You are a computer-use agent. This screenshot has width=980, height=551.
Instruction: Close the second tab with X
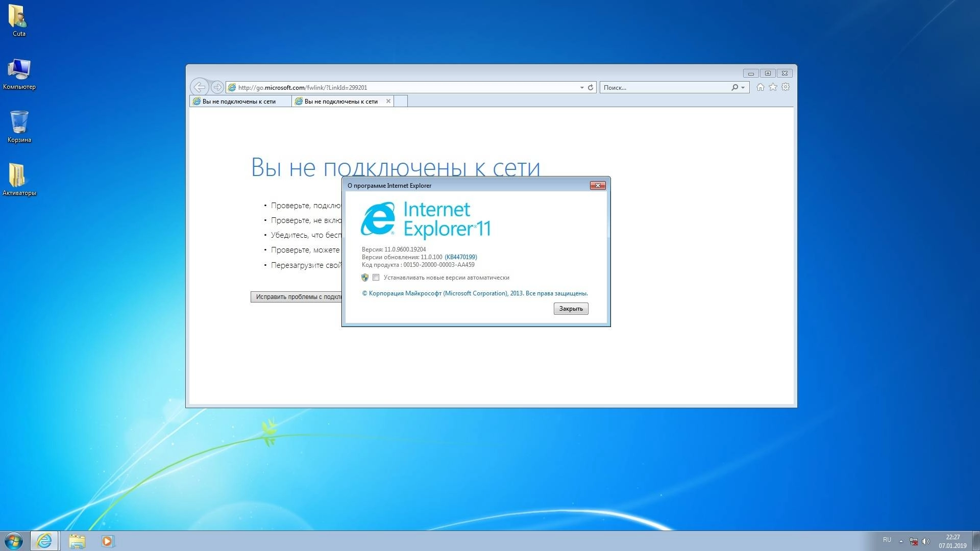(388, 101)
